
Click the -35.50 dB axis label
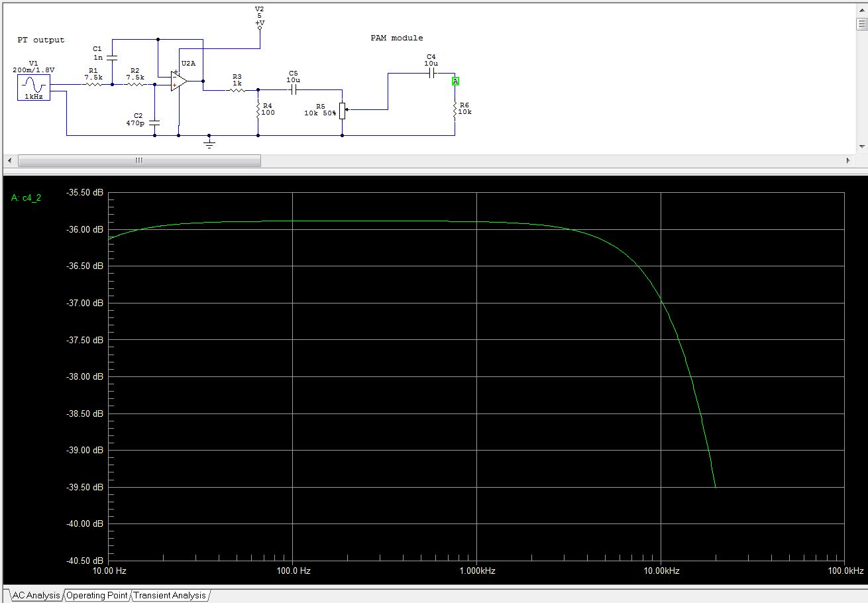click(x=85, y=192)
